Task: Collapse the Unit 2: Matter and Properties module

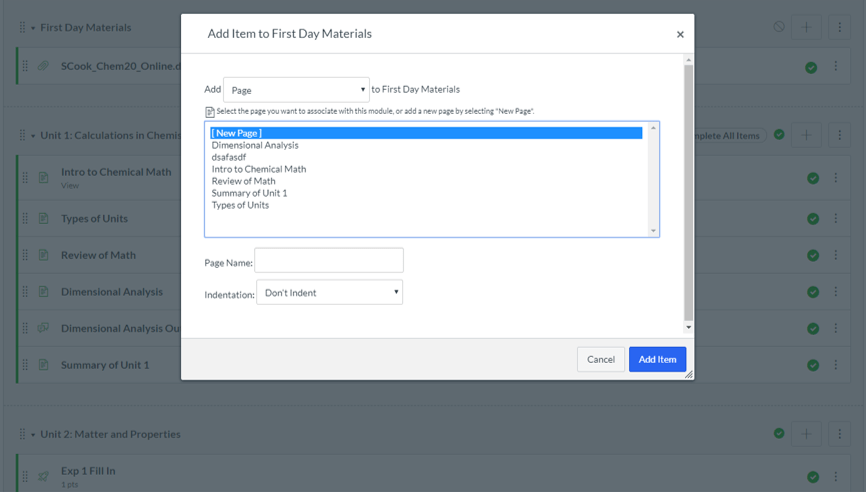Action: (x=33, y=435)
